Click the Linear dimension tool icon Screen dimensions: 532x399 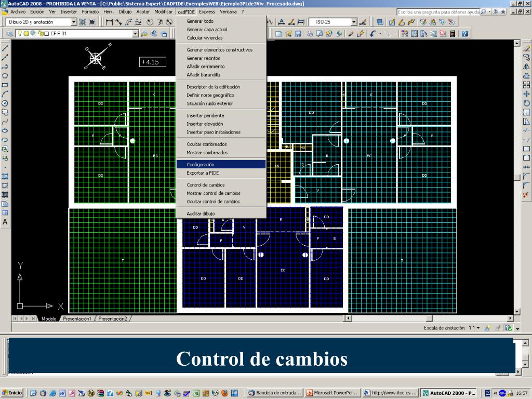109,22
